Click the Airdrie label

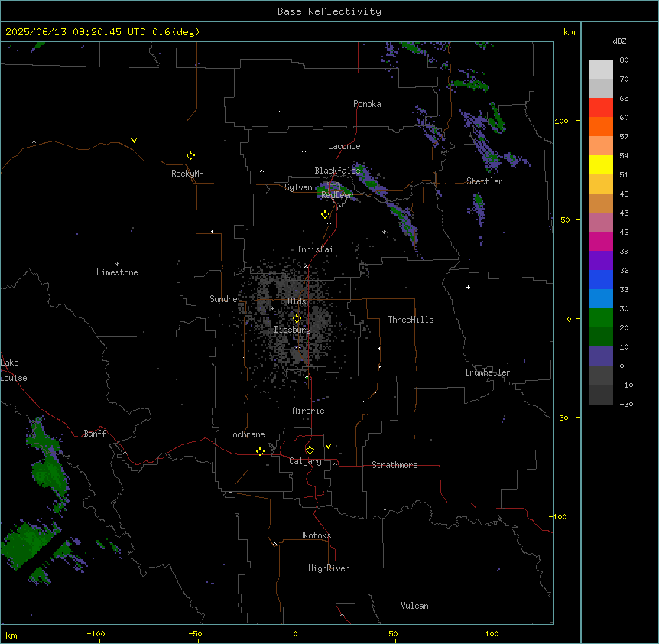pyautogui.click(x=309, y=411)
